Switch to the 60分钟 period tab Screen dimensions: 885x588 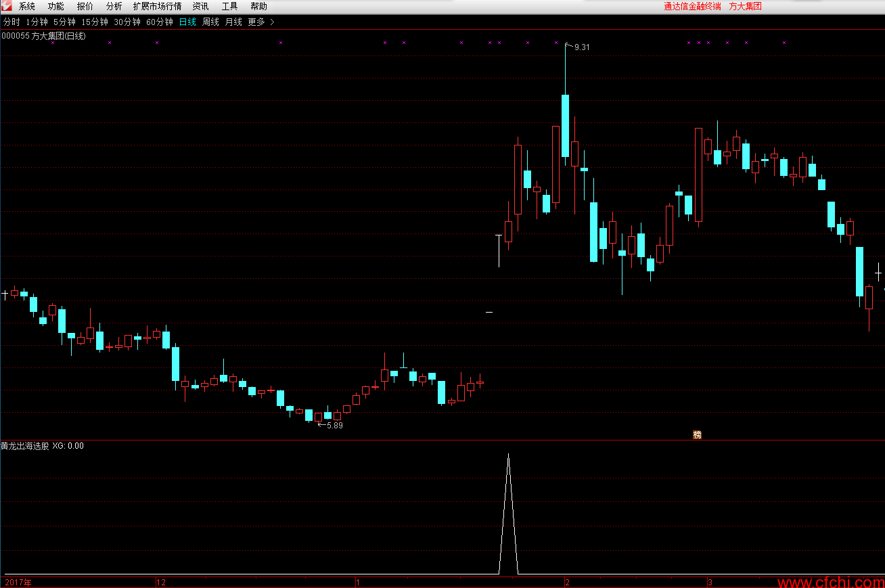160,22
